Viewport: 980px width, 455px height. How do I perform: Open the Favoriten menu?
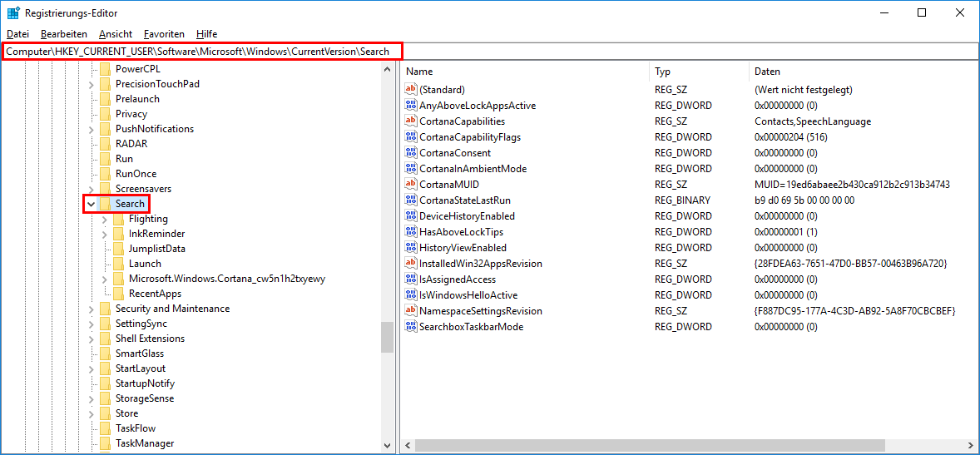164,34
